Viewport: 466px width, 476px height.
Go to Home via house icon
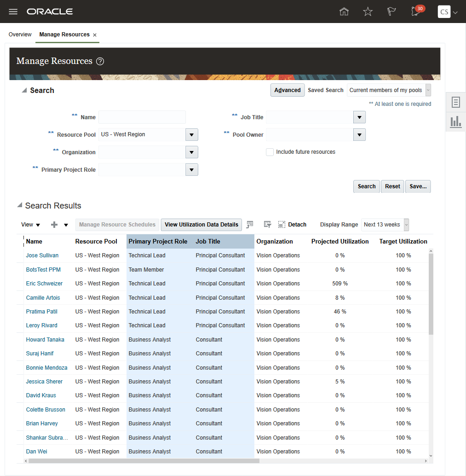click(344, 12)
